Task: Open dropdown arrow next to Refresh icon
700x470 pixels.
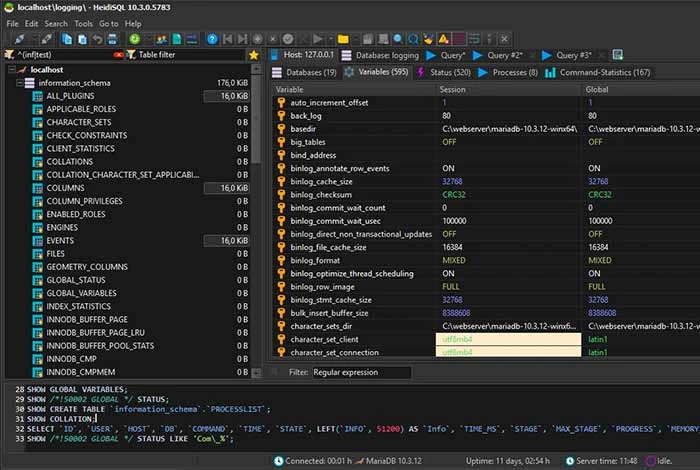Action: click(148, 39)
